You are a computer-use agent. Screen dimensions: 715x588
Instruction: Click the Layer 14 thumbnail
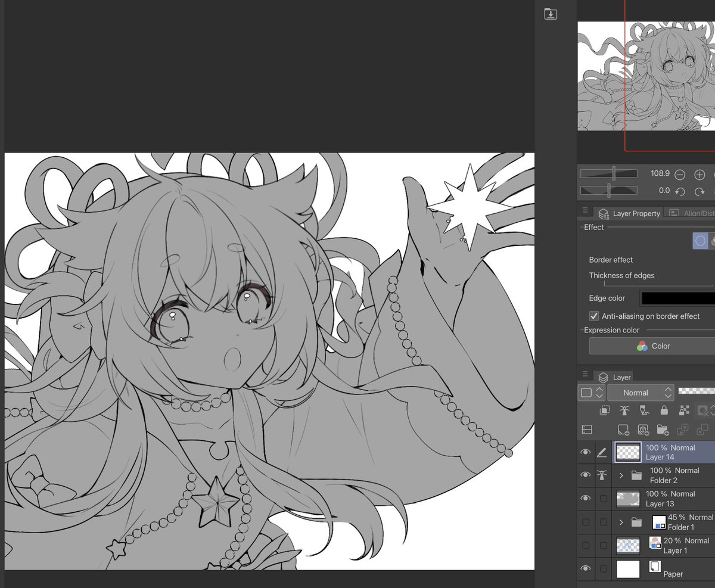(x=628, y=452)
